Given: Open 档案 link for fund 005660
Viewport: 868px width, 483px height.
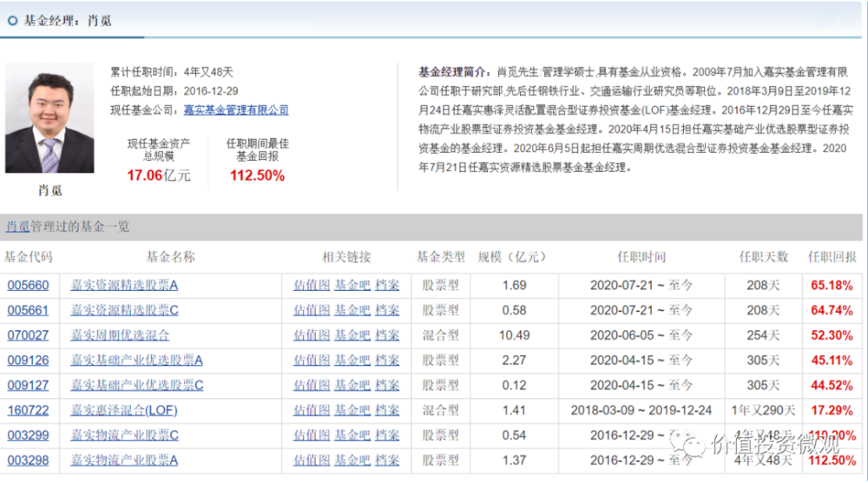Looking at the screenshot, I should tap(387, 285).
